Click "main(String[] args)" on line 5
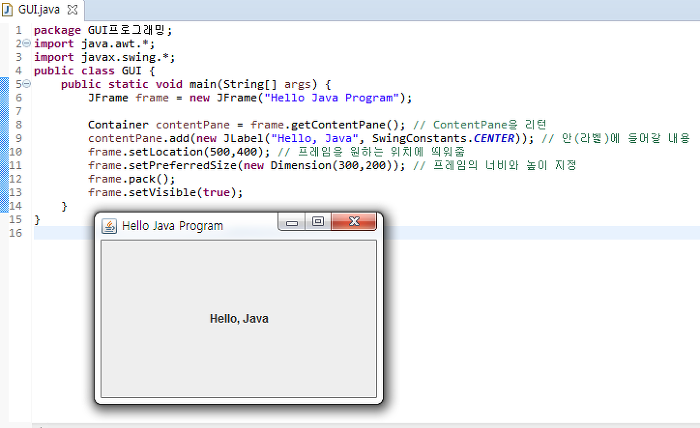The width and height of the screenshot is (700, 428). 253,84
